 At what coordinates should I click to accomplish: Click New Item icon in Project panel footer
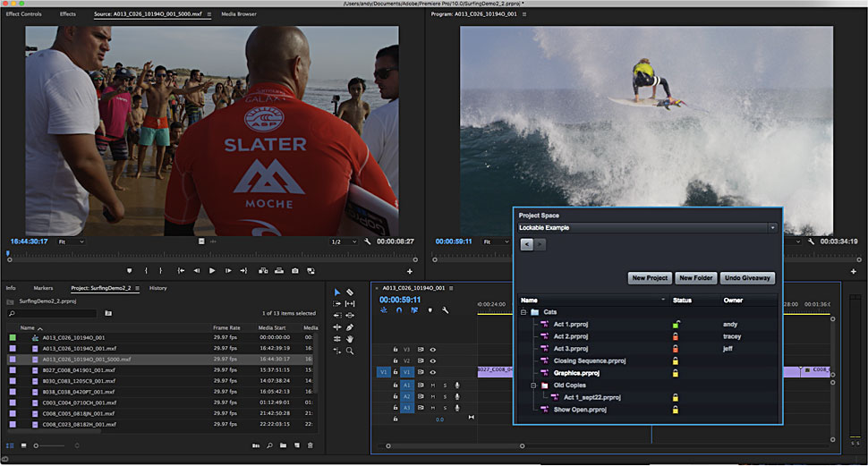297,445
